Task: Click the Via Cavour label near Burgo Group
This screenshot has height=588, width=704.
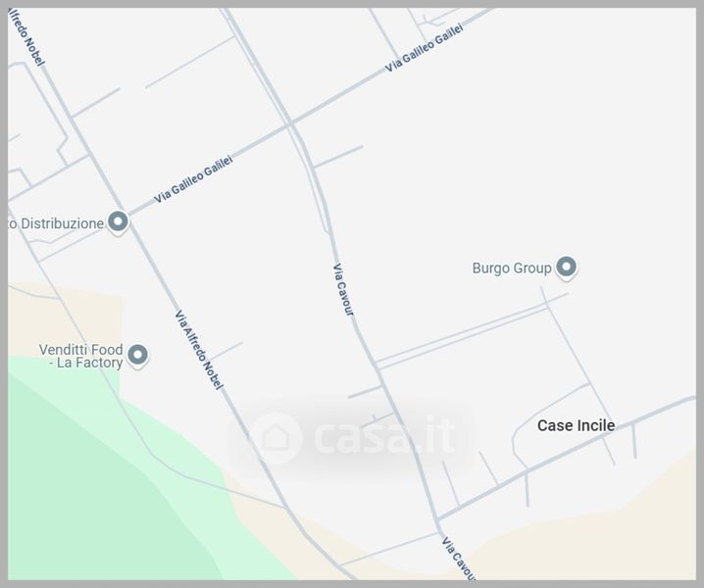Action: click(x=343, y=290)
